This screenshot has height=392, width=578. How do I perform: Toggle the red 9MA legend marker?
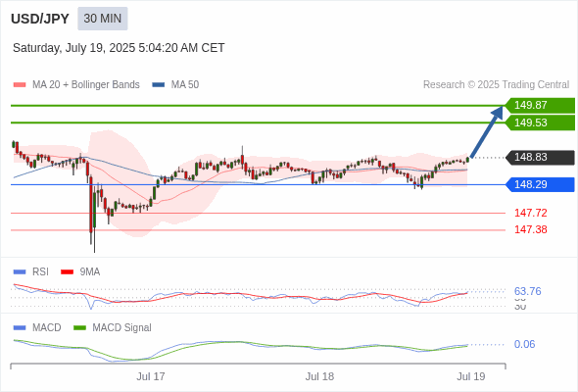67,272
